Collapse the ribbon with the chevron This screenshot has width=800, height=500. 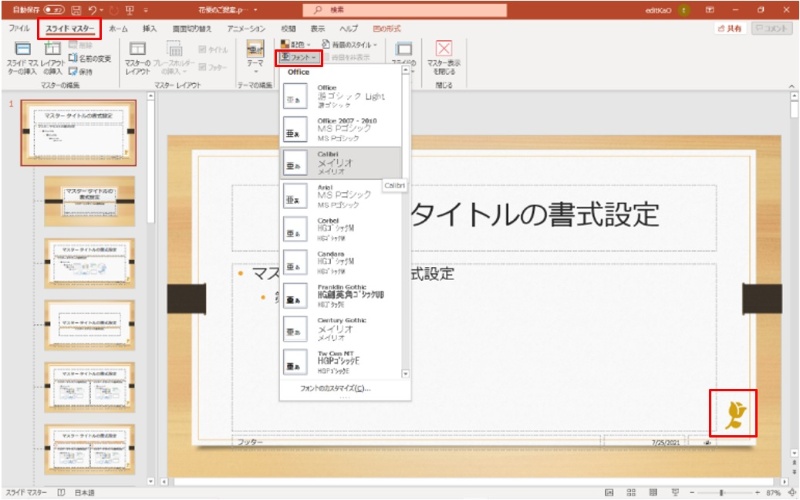791,86
